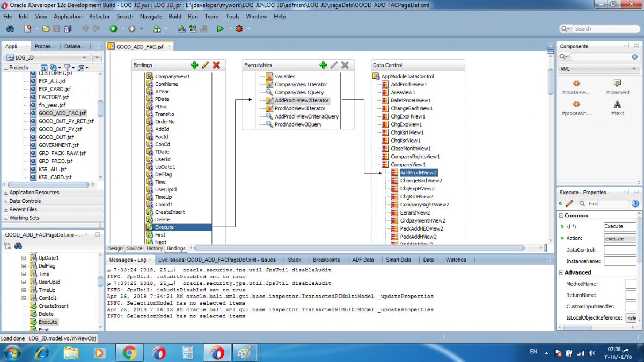Open the XML components dropdown
The image size is (644, 362).
pyautogui.click(x=634, y=69)
